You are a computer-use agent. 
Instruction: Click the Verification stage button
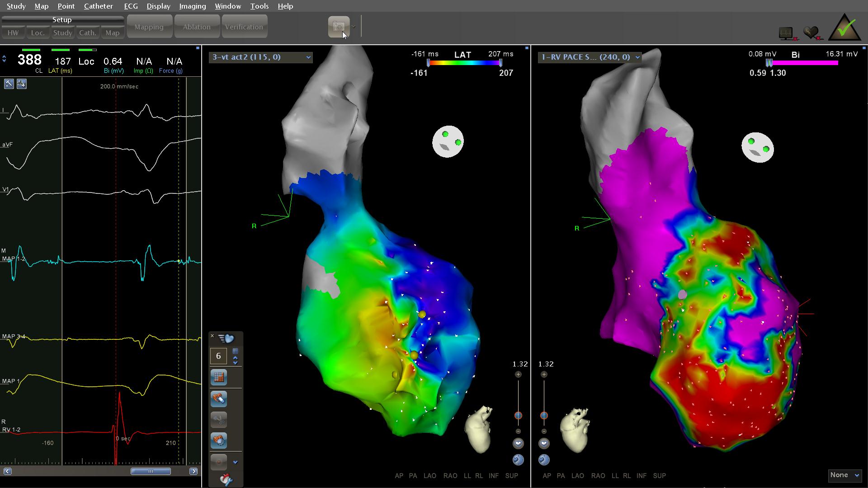click(x=244, y=27)
